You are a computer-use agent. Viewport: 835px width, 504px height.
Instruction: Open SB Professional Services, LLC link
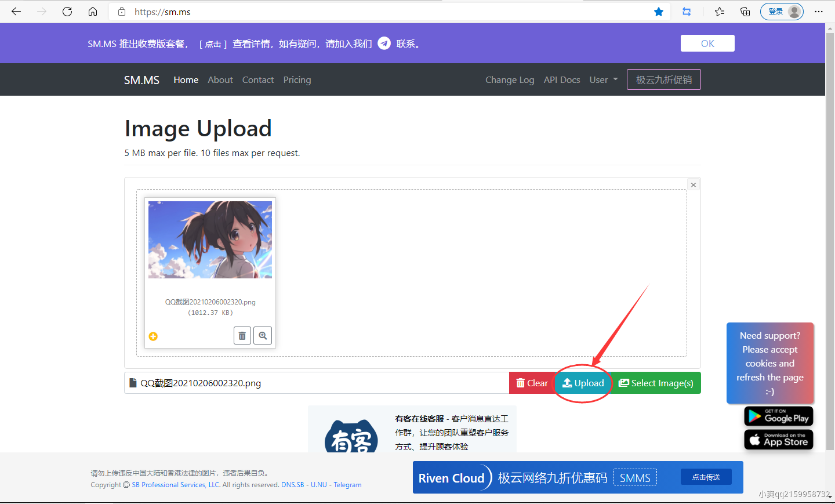pos(176,485)
